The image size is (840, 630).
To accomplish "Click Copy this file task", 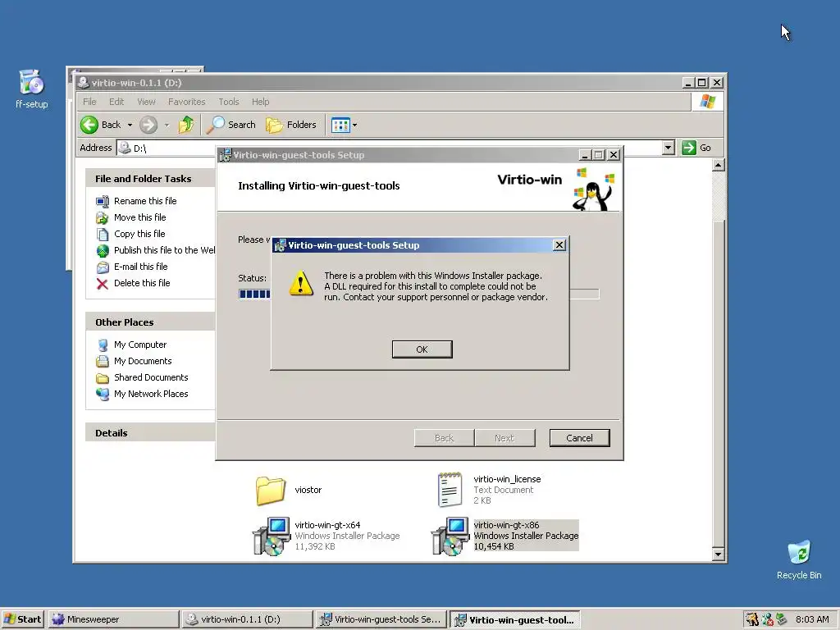I will (x=139, y=234).
